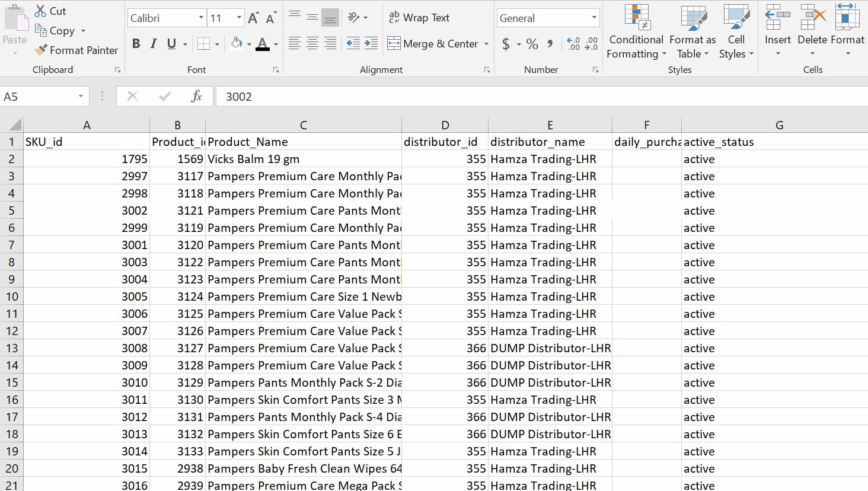Screen dimensions: 868x491
Task: Increase decimal places
Action: click(573, 43)
